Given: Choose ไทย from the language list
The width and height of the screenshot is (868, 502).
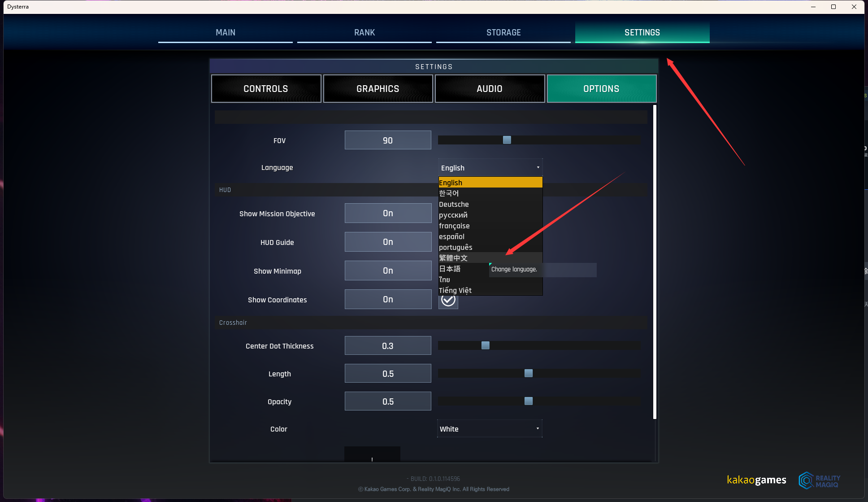Looking at the screenshot, I should pyautogui.click(x=490, y=279).
